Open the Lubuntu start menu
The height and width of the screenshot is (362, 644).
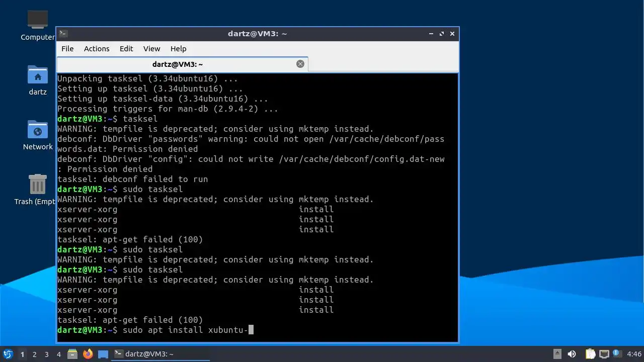tap(8, 354)
